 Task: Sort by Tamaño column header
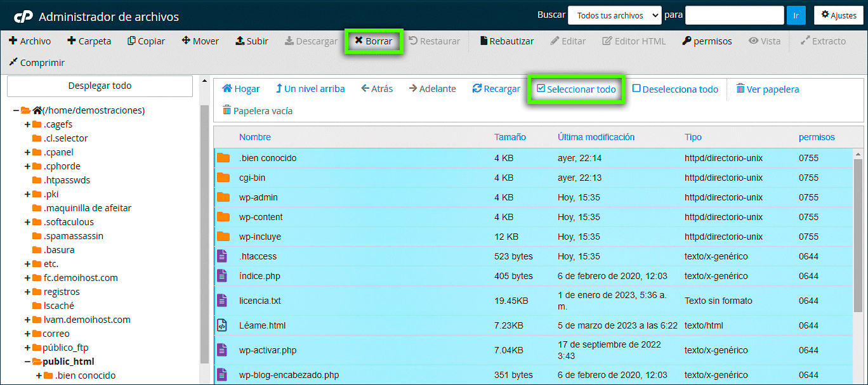510,137
